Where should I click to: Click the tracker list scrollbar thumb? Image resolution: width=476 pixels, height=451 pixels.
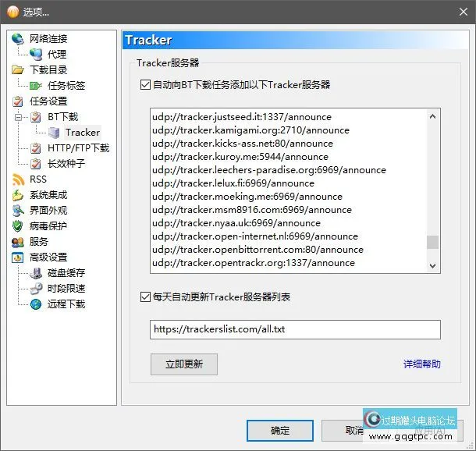(x=433, y=242)
